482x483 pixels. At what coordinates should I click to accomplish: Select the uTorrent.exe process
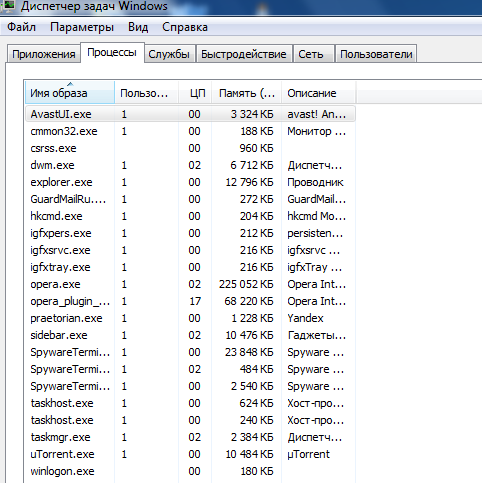[x=190, y=454]
